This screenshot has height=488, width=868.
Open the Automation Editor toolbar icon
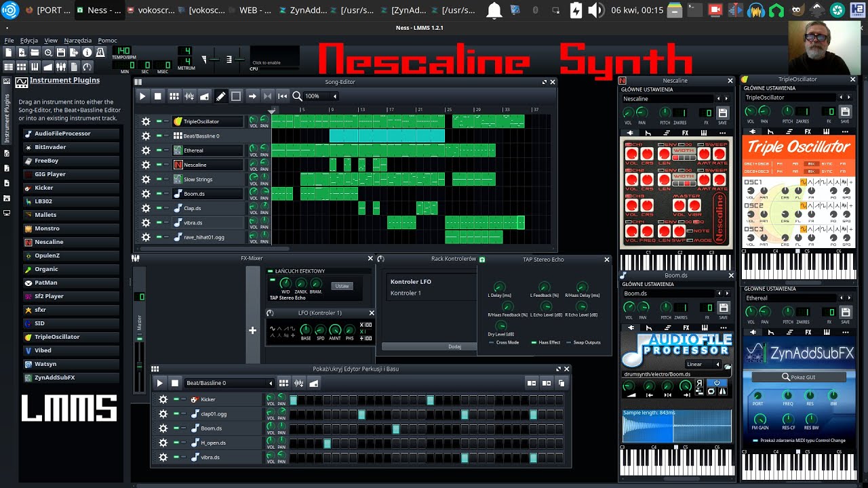click(48, 66)
